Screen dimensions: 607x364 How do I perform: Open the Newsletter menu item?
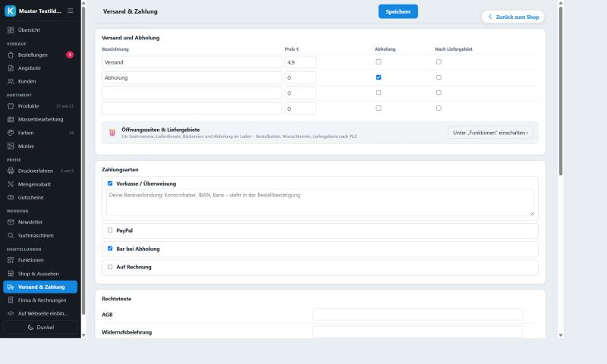[40, 222]
